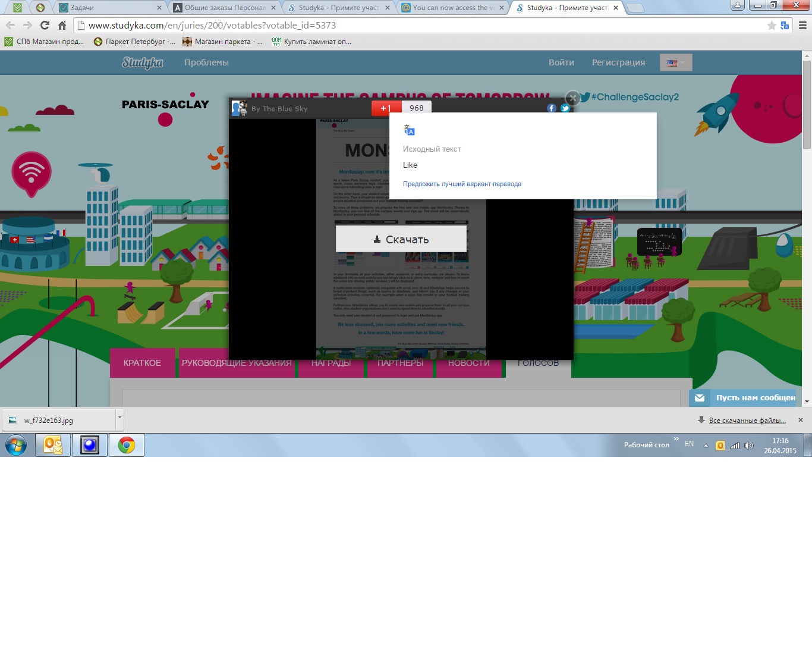Vote with the red +1 button
The height and width of the screenshot is (671, 812).
click(386, 108)
